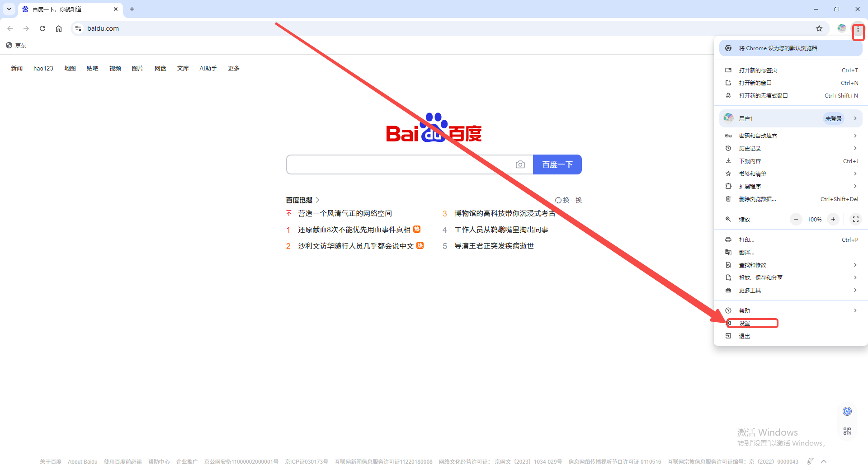Open 关于百度 footer link
Screen dimensions: 868x470
tap(51, 462)
